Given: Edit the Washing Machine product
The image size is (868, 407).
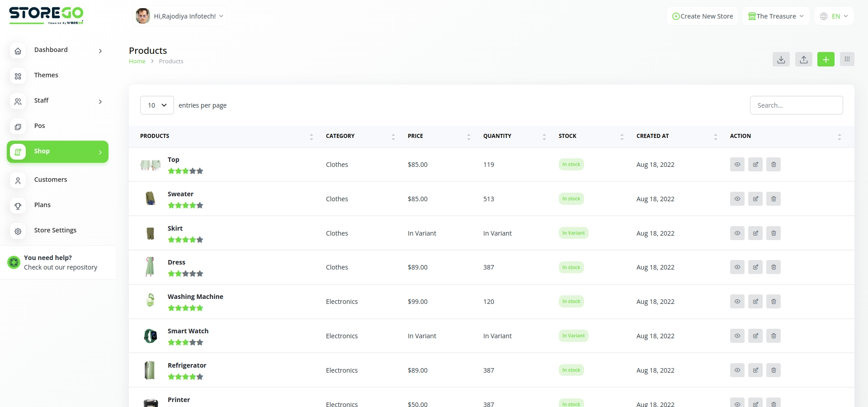Looking at the screenshot, I should 755,302.
